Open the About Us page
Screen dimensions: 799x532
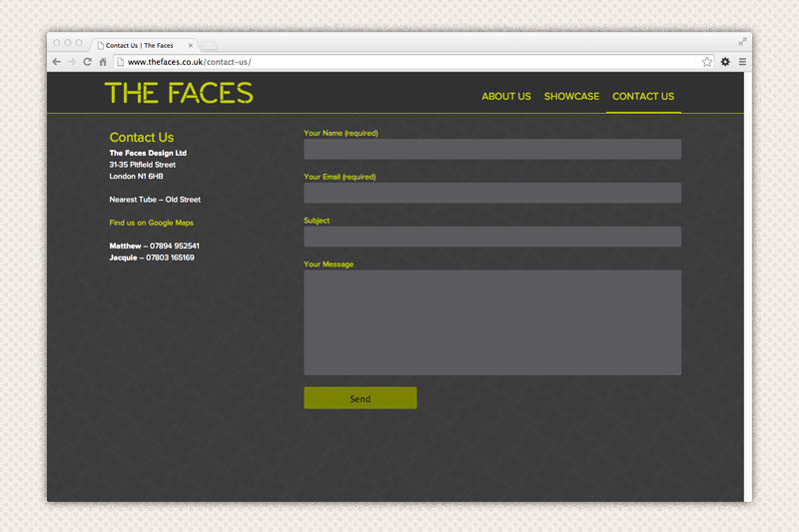tap(506, 96)
